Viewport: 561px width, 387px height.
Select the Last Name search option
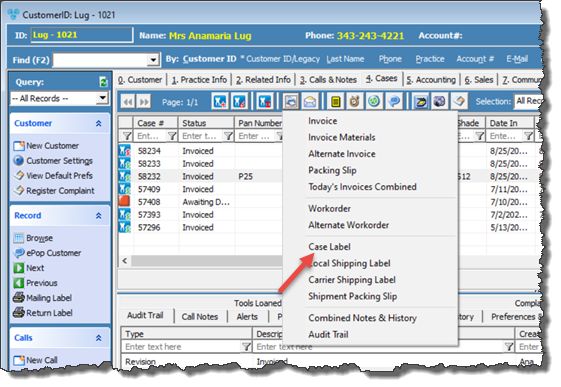pos(345,59)
